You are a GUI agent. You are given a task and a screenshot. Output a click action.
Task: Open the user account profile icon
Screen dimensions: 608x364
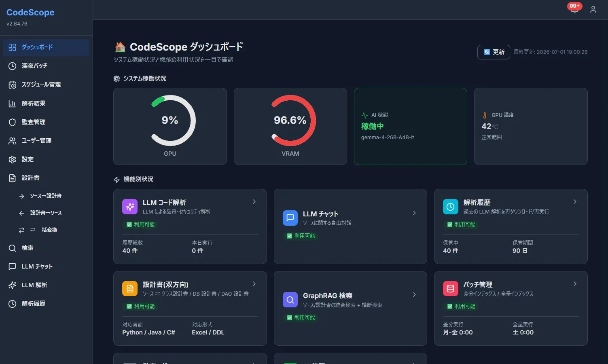coord(593,9)
